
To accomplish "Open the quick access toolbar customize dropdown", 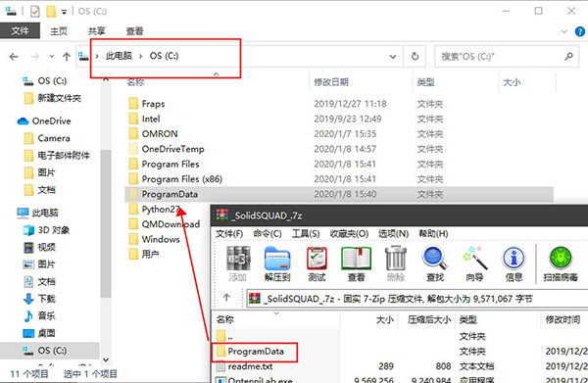I will pyautogui.click(x=64, y=12).
